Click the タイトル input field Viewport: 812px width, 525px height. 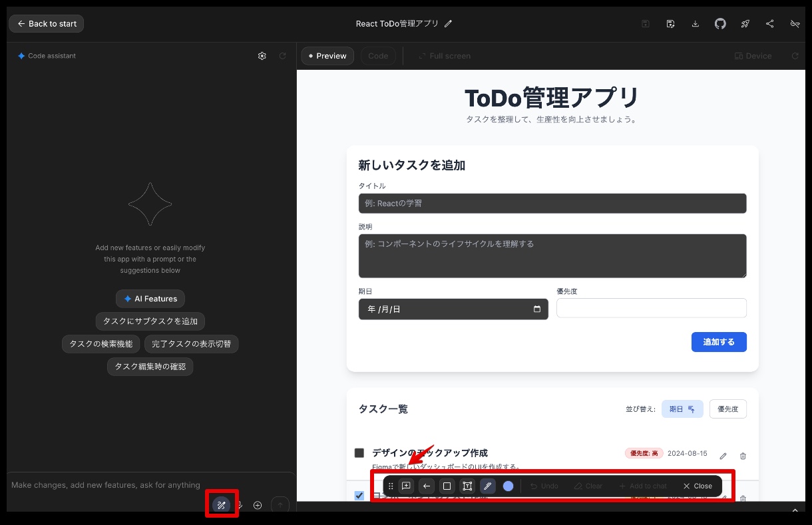[552, 204]
